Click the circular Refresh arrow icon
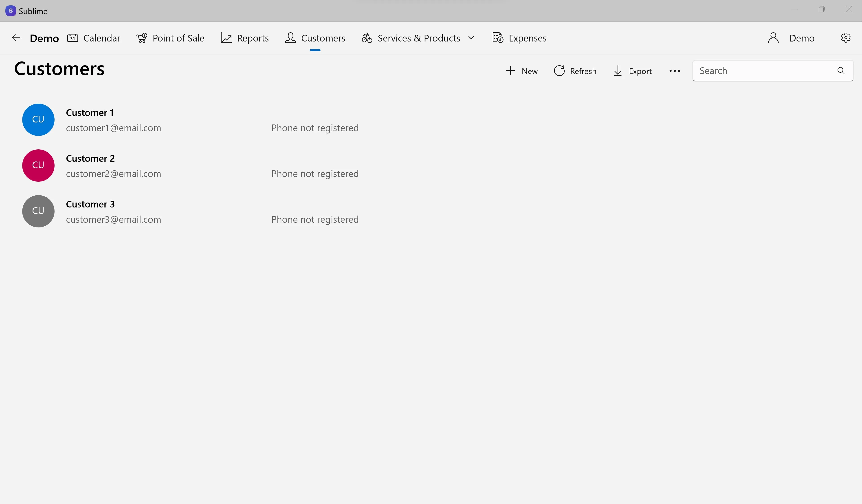Screen dimensions: 862x504 tap(559, 71)
